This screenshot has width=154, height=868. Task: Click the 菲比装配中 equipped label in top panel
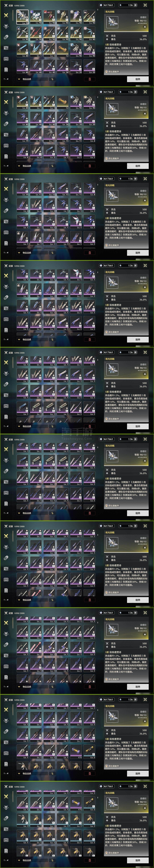112,71
